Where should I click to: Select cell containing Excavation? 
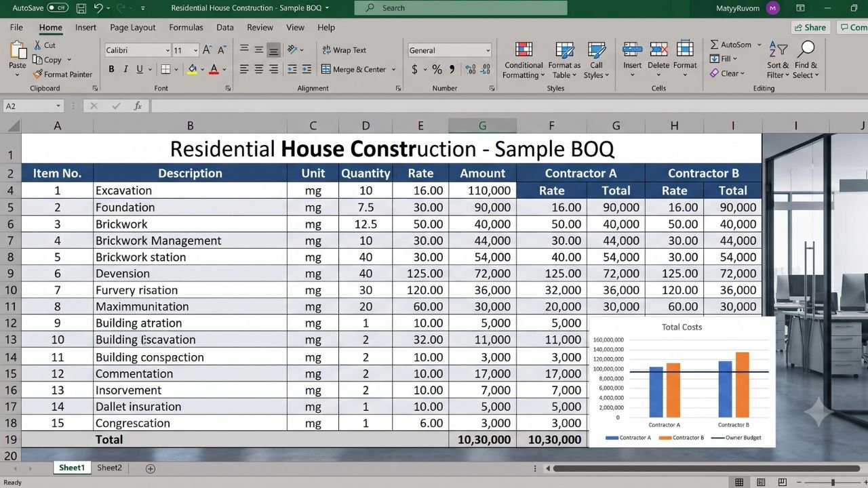pyautogui.click(x=190, y=190)
